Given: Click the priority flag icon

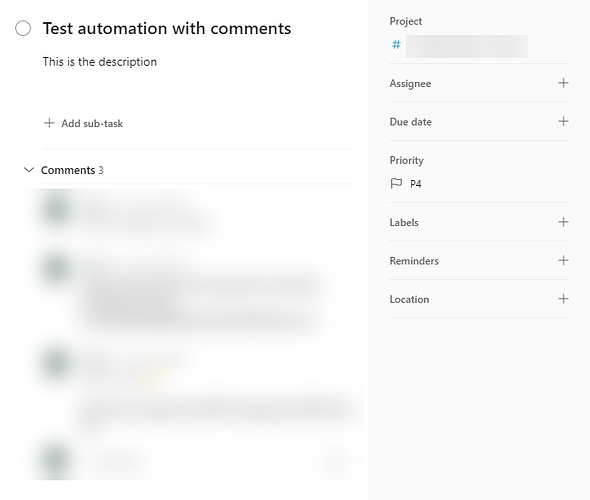Looking at the screenshot, I should click(x=396, y=184).
